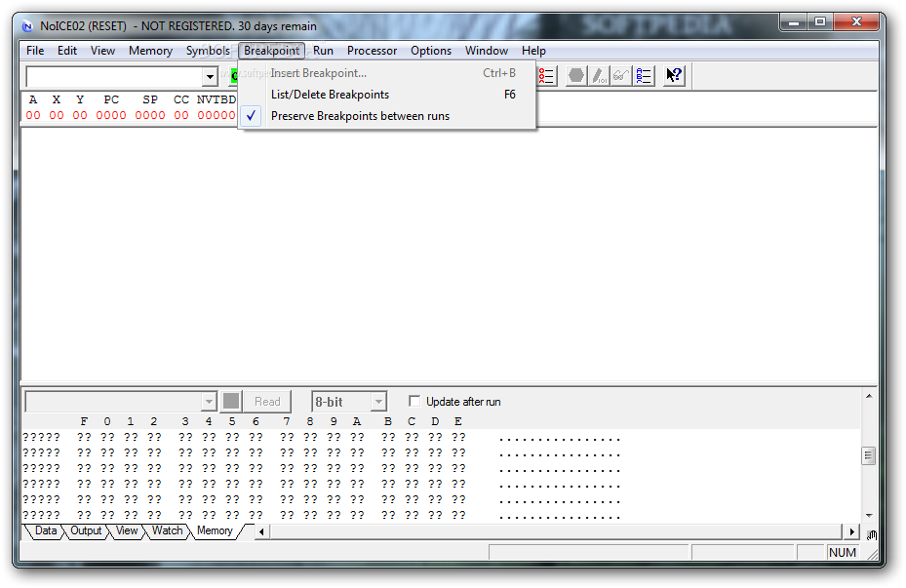Image resolution: width=906 pixels, height=588 pixels.
Task: Click the gray stop square beside Read
Action: (231, 402)
